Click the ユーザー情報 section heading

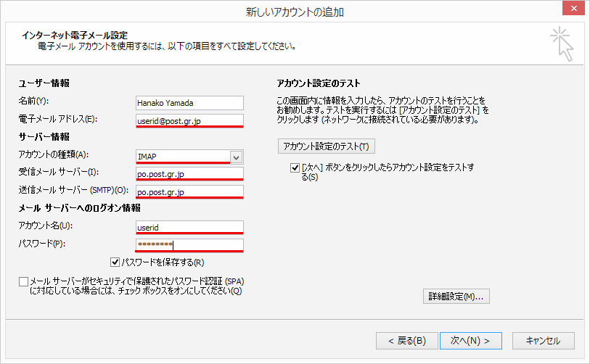(x=44, y=83)
